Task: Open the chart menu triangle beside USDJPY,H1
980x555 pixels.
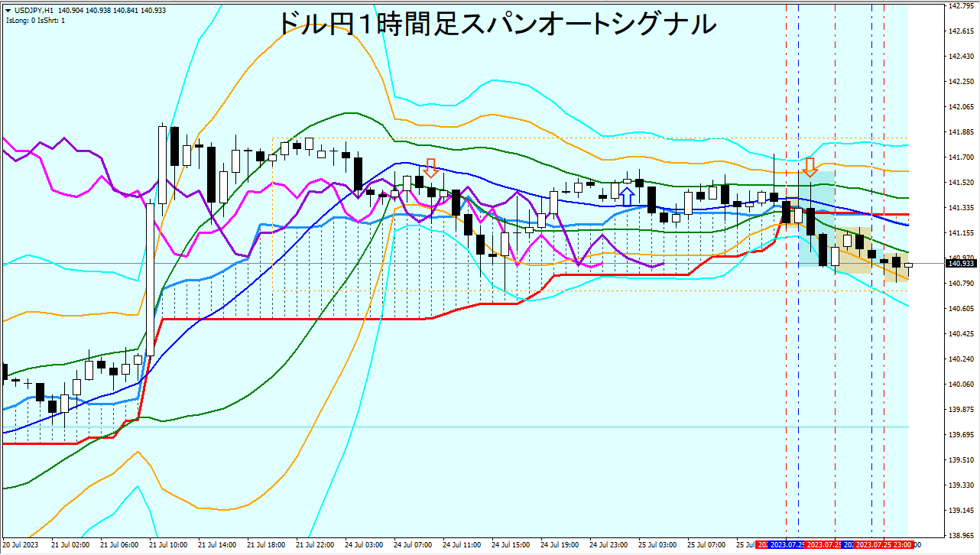Action: tap(8, 10)
